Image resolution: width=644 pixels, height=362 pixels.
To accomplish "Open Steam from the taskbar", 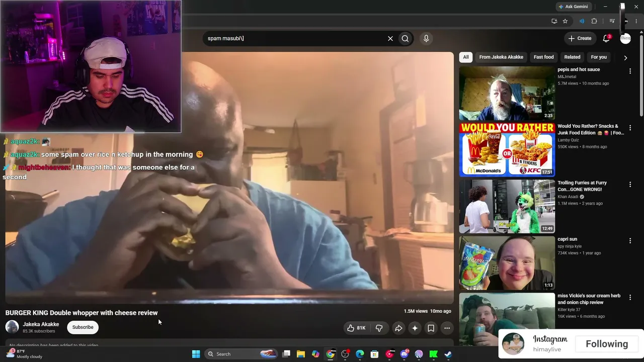I will click(448, 354).
